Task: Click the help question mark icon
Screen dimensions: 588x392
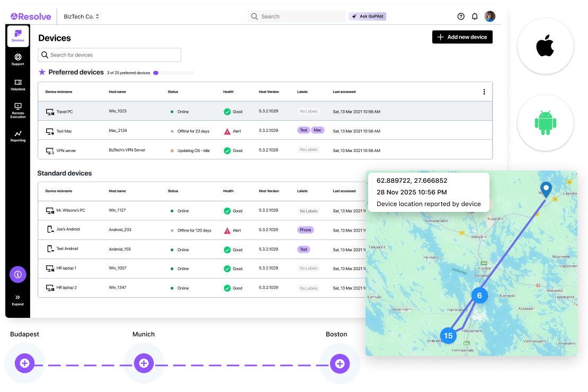Action: pyautogui.click(x=460, y=16)
